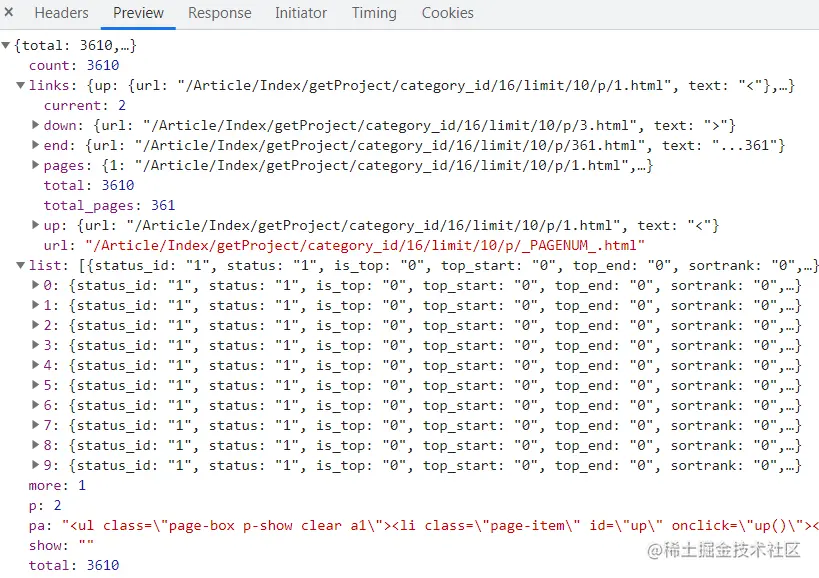The height and width of the screenshot is (578, 819).
Task: Select the Preview tab
Action: (138, 13)
